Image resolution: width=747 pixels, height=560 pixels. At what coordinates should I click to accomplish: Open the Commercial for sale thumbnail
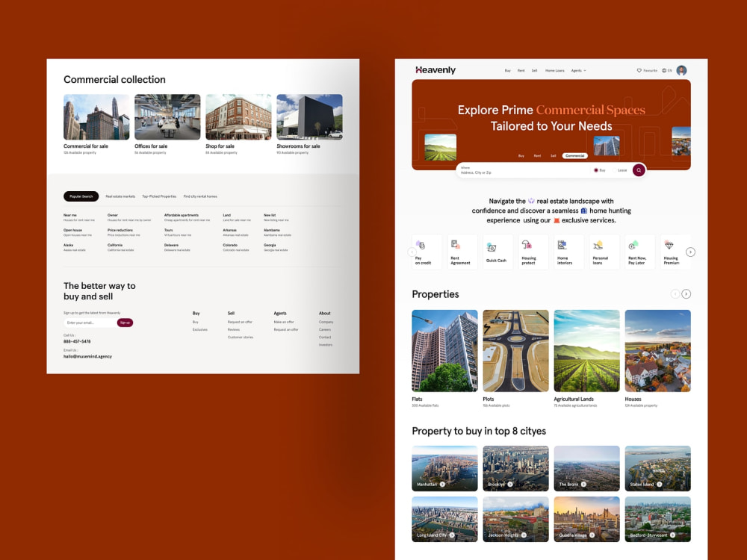[x=96, y=116]
